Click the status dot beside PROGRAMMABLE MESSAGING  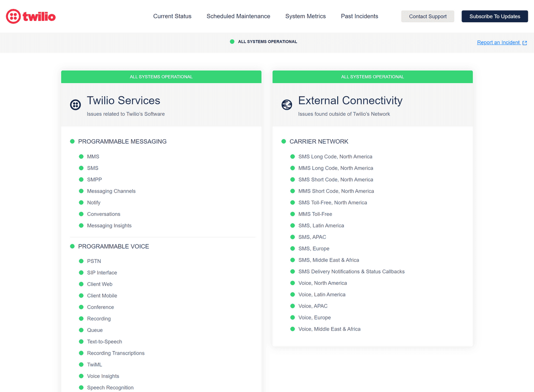72,141
